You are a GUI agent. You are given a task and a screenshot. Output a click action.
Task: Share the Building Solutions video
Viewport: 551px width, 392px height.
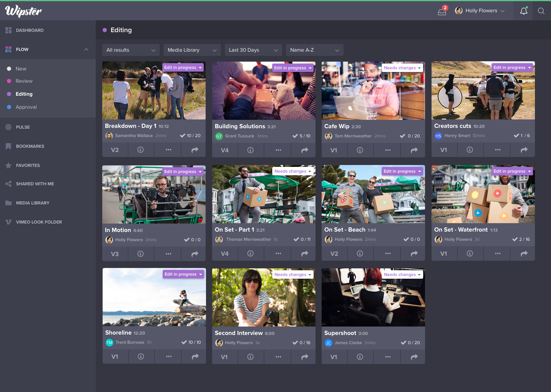(304, 150)
